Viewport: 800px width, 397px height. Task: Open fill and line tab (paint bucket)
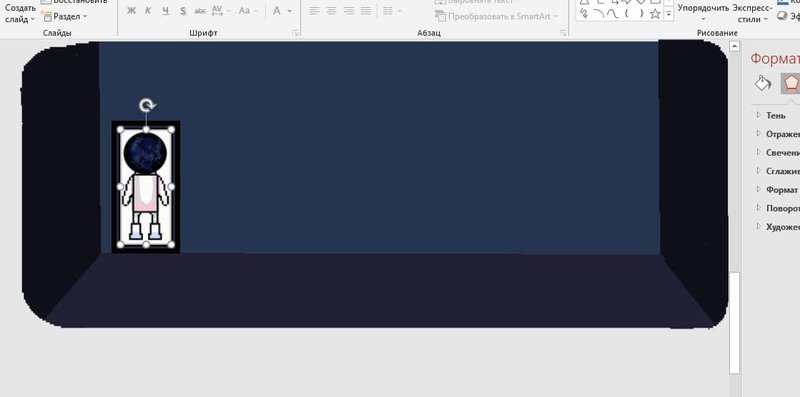(x=763, y=83)
